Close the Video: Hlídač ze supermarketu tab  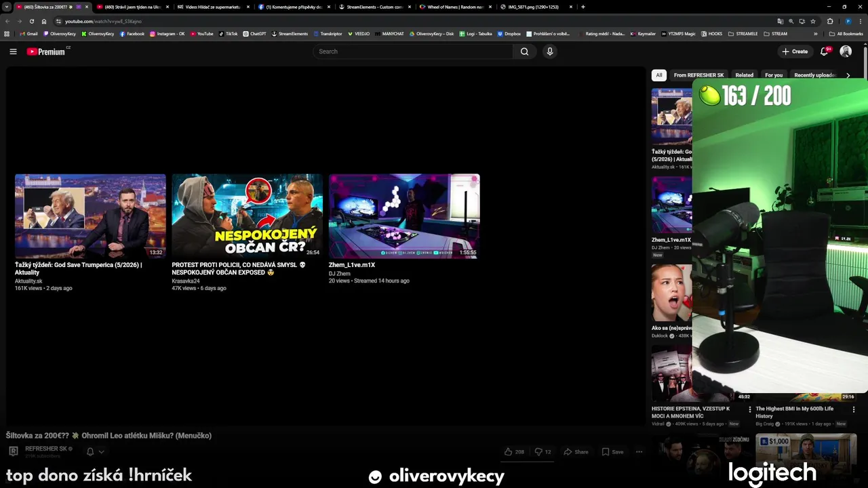click(248, 7)
